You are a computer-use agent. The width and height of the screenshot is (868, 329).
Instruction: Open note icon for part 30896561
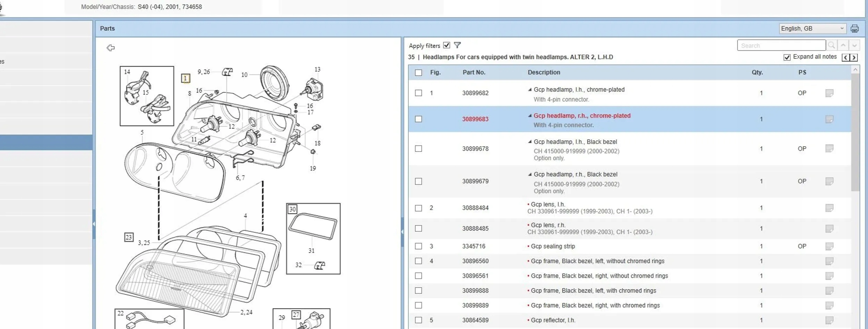829,276
